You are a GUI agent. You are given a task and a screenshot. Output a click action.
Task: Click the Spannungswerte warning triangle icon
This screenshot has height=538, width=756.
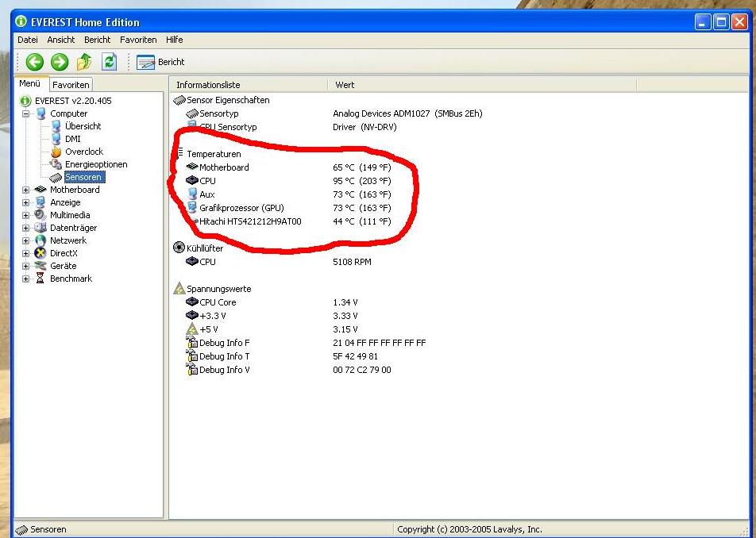(179, 289)
